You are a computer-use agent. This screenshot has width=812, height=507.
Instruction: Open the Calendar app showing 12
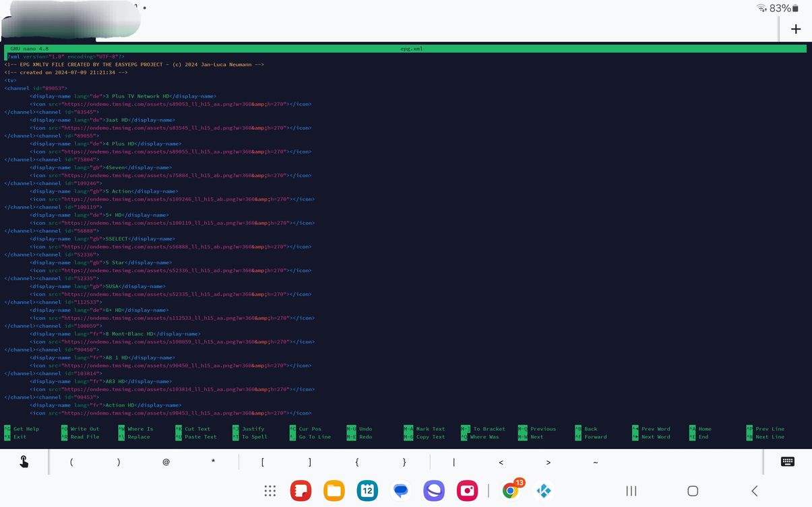pyautogui.click(x=367, y=491)
